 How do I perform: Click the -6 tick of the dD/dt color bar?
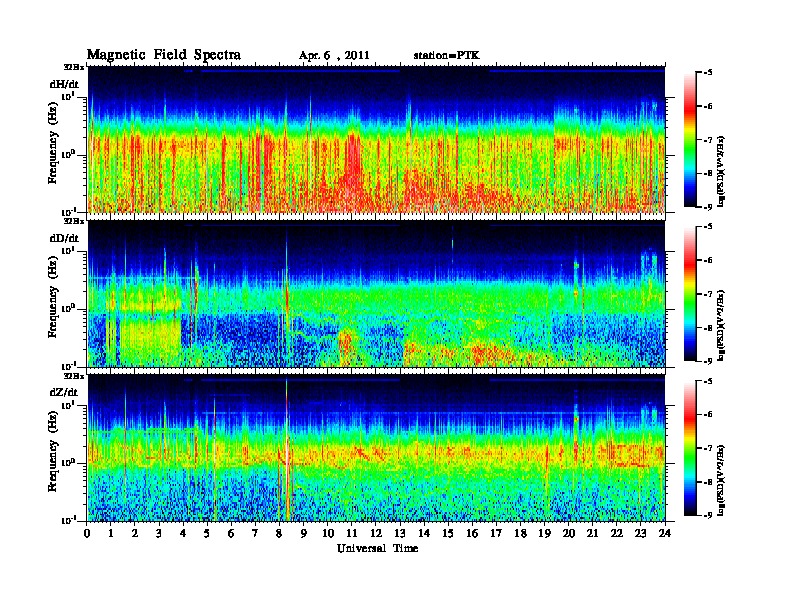tap(708, 261)
